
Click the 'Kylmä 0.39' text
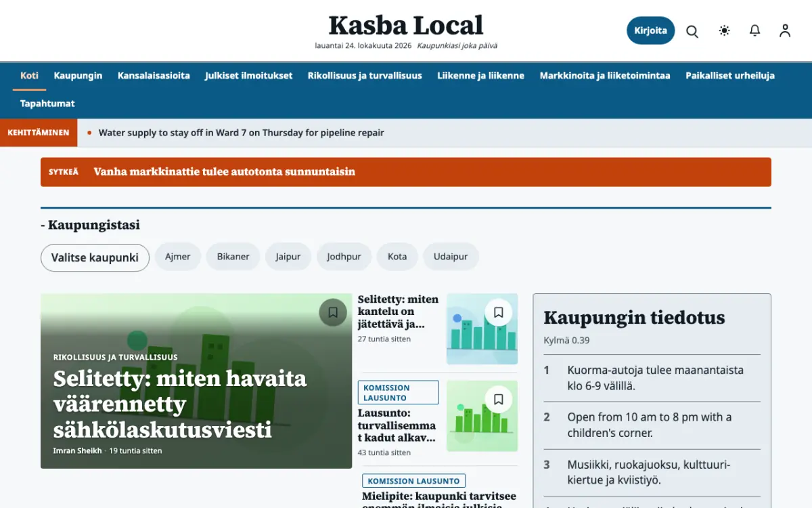pos(566,340)
